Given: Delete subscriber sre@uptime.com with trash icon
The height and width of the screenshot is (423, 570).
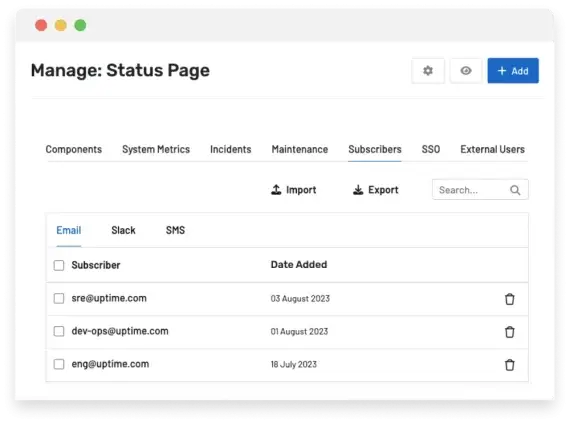Looking at the screenshot, I should (x=510, y=299).
